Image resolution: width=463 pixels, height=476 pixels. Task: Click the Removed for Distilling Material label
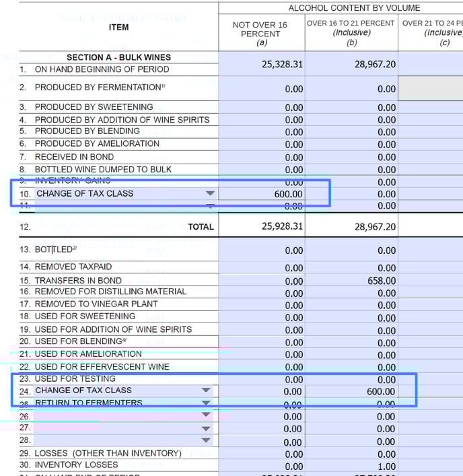[x=110, y=292]
